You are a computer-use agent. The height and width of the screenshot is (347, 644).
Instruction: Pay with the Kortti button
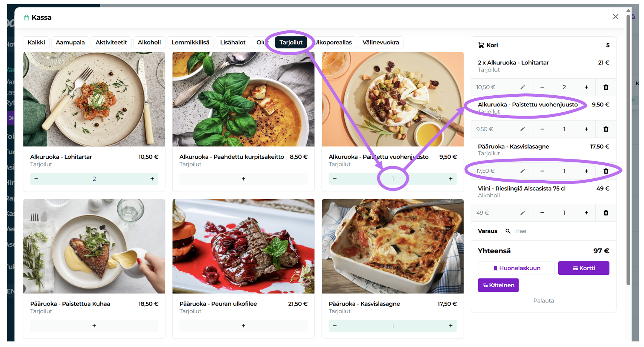583,268
